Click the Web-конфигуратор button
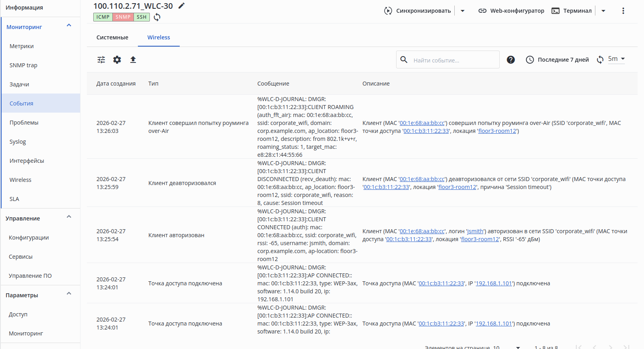This screenshot has width=644, height=349. (511, 11)
